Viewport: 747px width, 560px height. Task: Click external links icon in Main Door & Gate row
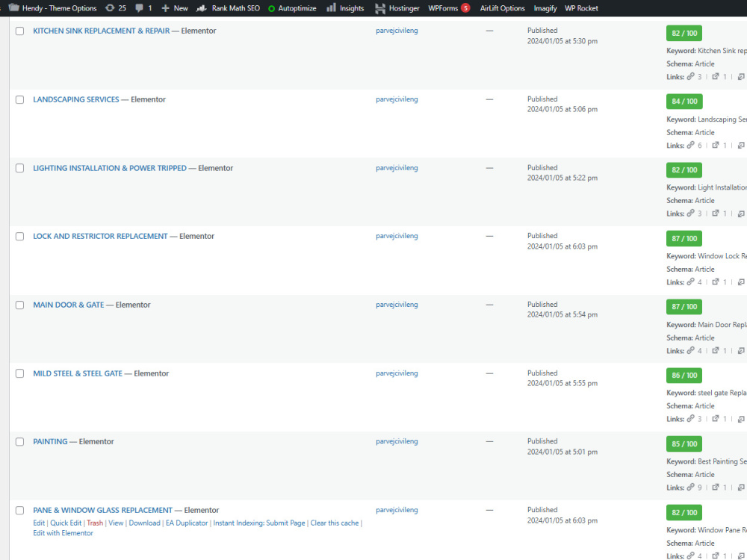pyautogui.click(x=715, y=350)
